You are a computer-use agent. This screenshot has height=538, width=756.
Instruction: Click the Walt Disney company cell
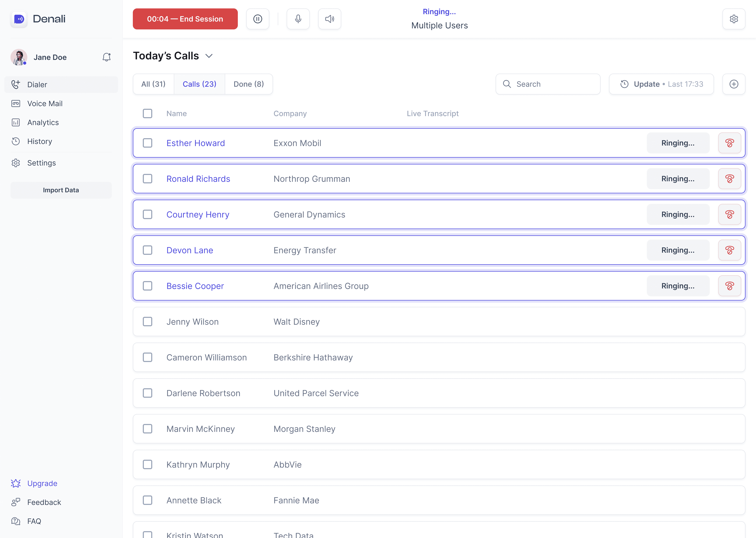297,322
